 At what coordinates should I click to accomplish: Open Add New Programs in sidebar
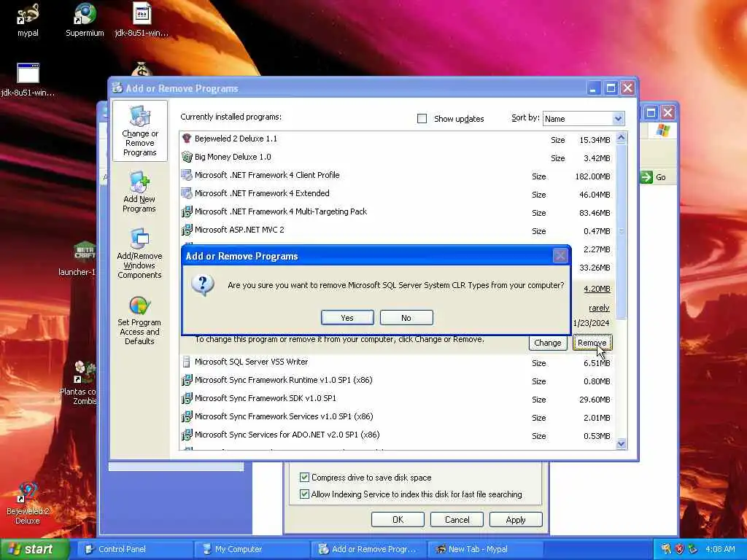(x=139, y=192)
